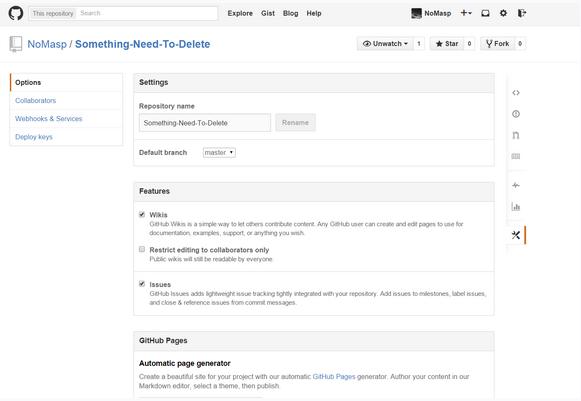Screen dimensions: 581x401
Task: Open the NoMasp user avatar
Action: 416,13
